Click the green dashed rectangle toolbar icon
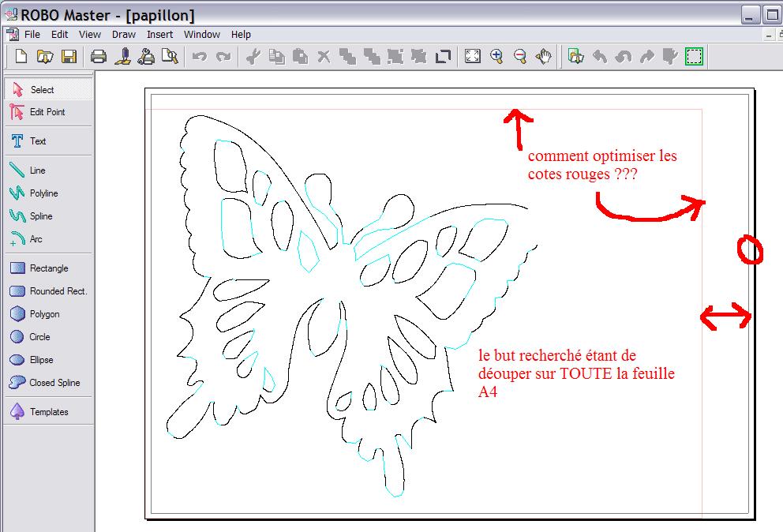The width and height of the screenshot is (783, 532). (694, 57)
